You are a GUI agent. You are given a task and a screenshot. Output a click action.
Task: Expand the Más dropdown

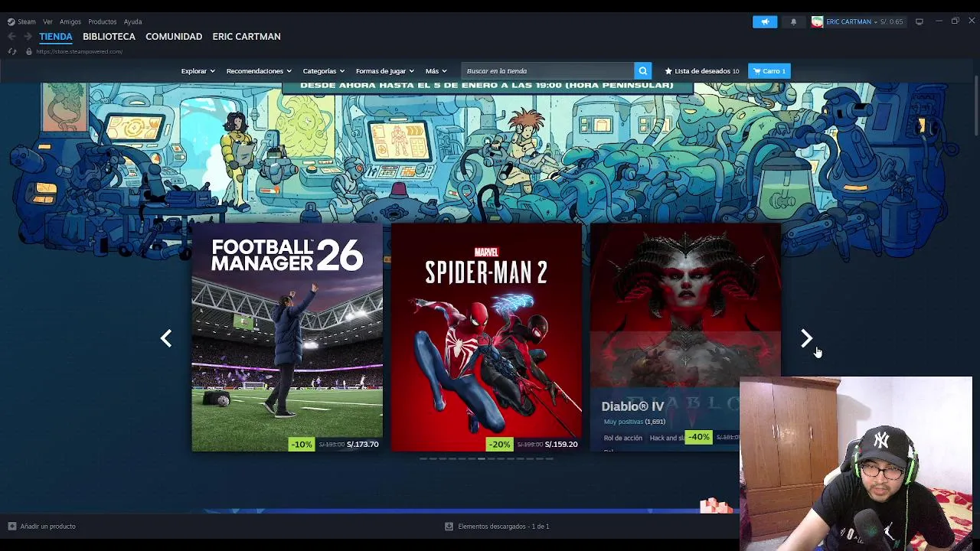pyautogui.click(x=436, y=71)
